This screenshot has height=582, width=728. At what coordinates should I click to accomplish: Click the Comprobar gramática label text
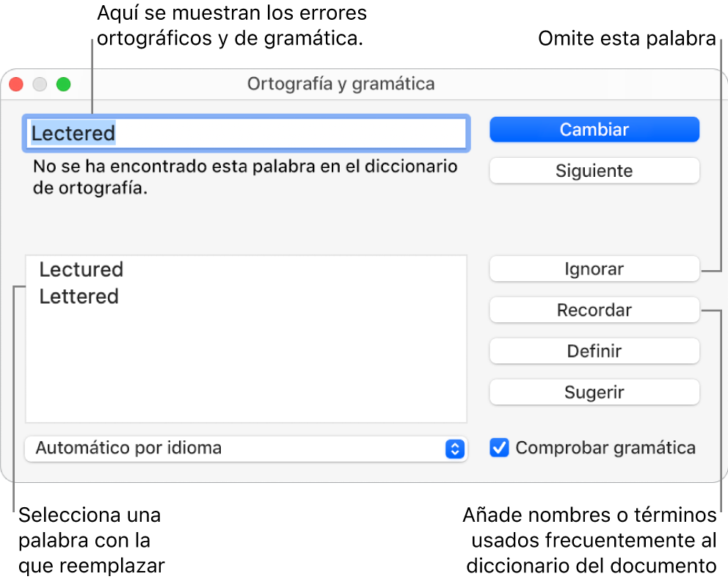tap(605, 448)
